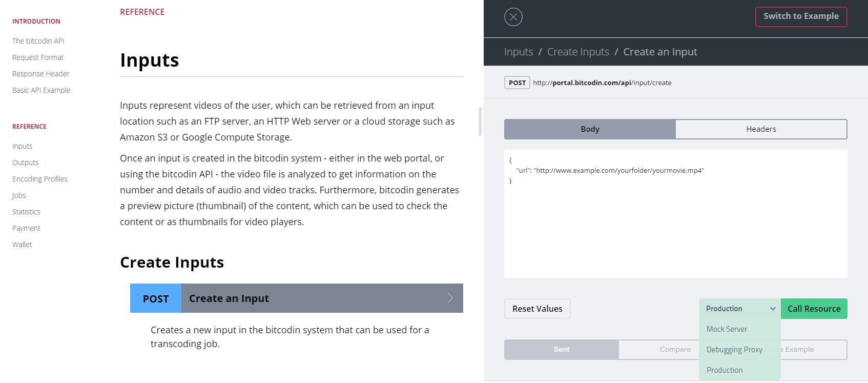Choose Production option in the dropdown list
Viewport: 868px width, 383px height.
click(x=725, y=370)
